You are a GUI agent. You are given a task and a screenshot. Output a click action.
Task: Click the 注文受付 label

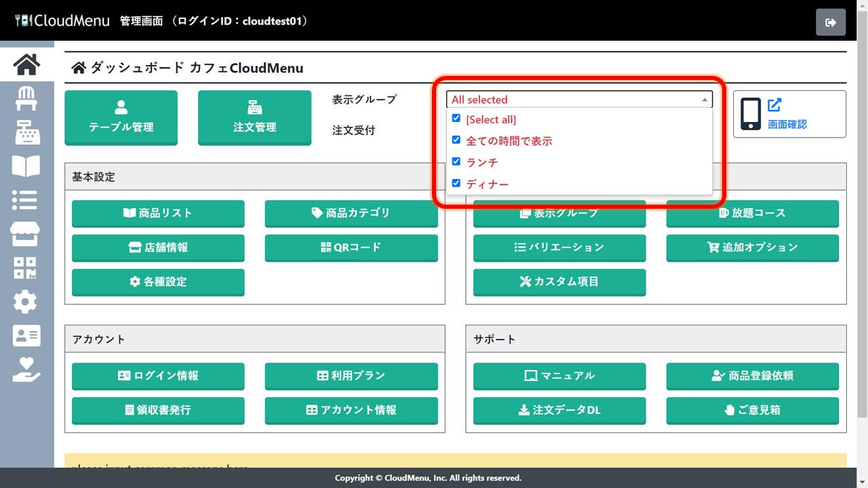pyautogui.click(x=353, y=130)
